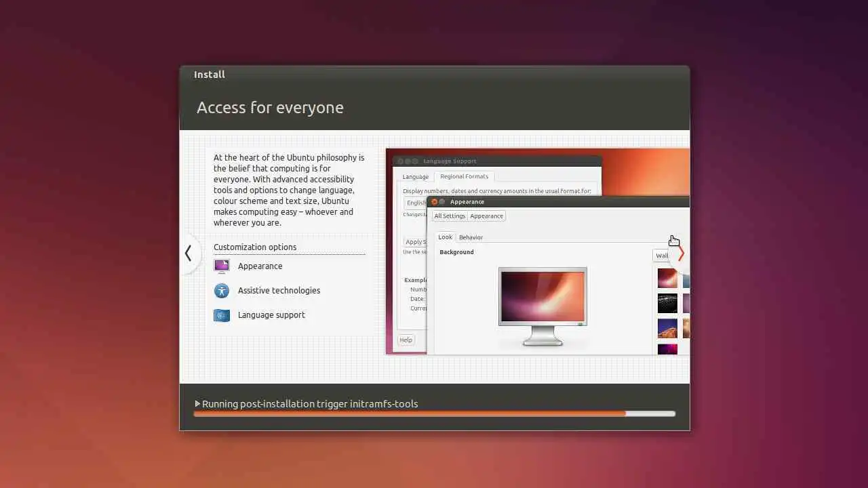
Task: Click the Assistive technologies accessibility icon
Action: coord(221,290)
